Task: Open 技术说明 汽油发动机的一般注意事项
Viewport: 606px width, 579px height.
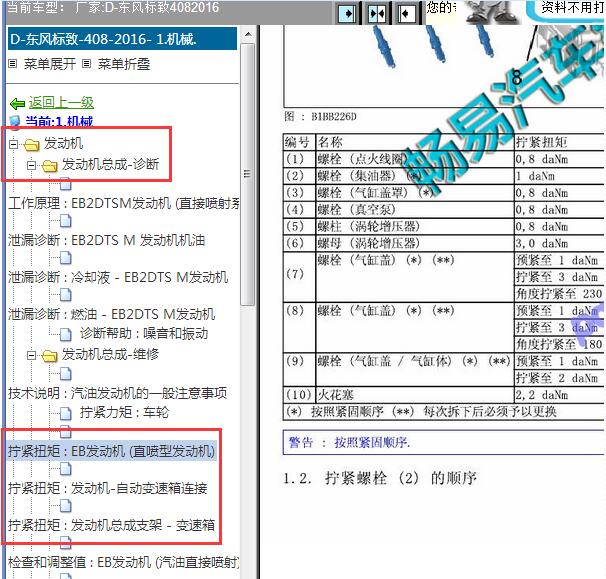Action: pos(117,393)
